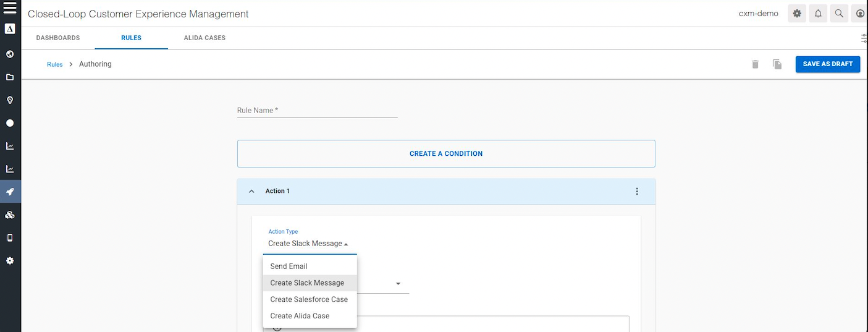Screen dimensions: 868x332
Task: Duplicate the rule with the copy icon
Action: point(777,64)
